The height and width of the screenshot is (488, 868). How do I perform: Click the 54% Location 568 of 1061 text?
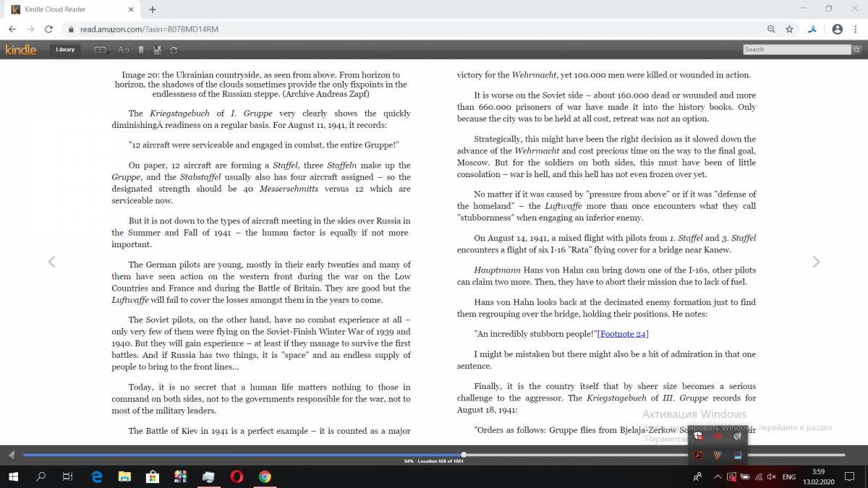coord(434,461)
